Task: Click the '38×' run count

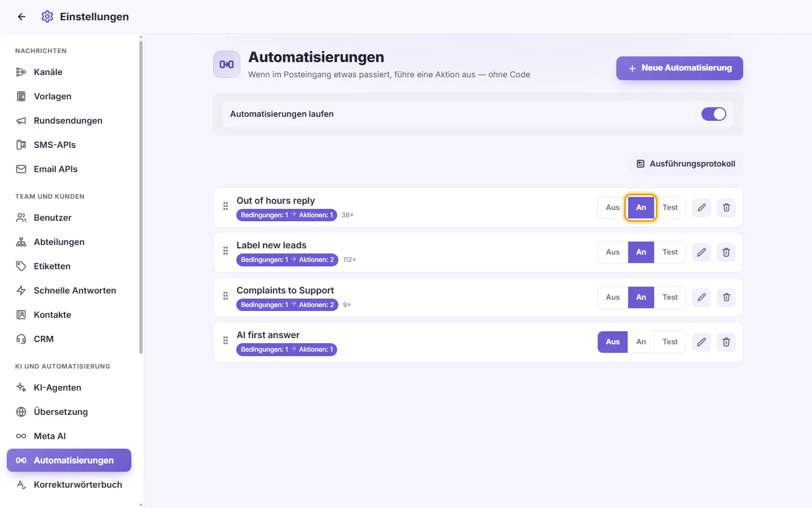Action: [347, 215]
